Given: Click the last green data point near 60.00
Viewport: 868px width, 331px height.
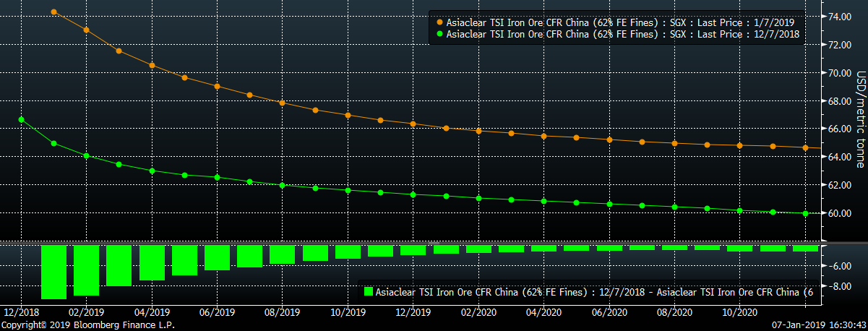Looking at the screenshot, I should pyautogui.click(x=805, y=213).
